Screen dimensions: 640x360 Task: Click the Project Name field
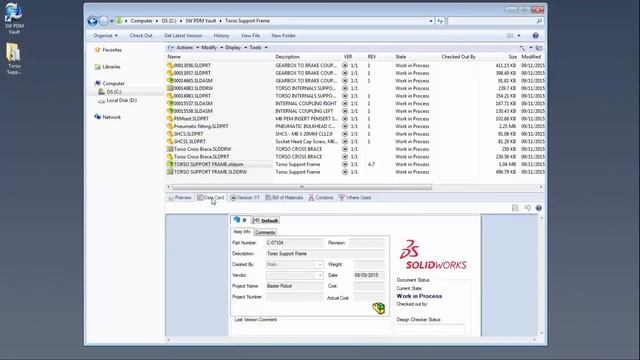[x=294, y=286]
